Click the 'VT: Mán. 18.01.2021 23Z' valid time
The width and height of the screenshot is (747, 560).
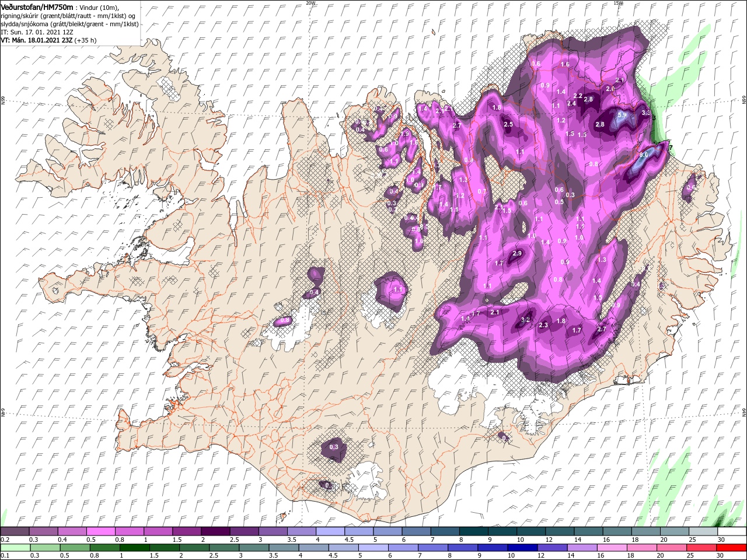pyautogui.click(x=37, y=40)
